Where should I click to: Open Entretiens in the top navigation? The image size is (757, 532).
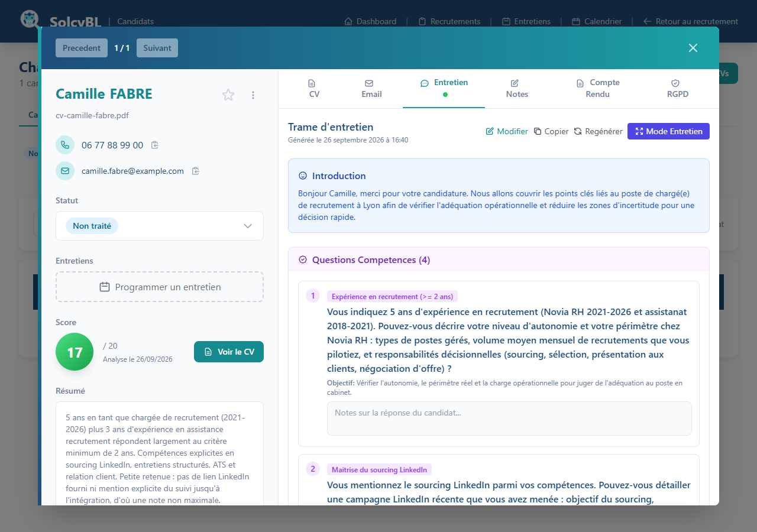[x=526, y=21]
